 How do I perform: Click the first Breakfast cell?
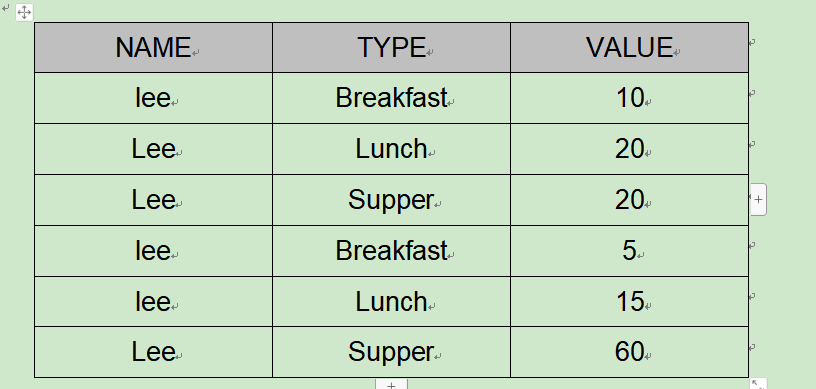pos(391,98)
